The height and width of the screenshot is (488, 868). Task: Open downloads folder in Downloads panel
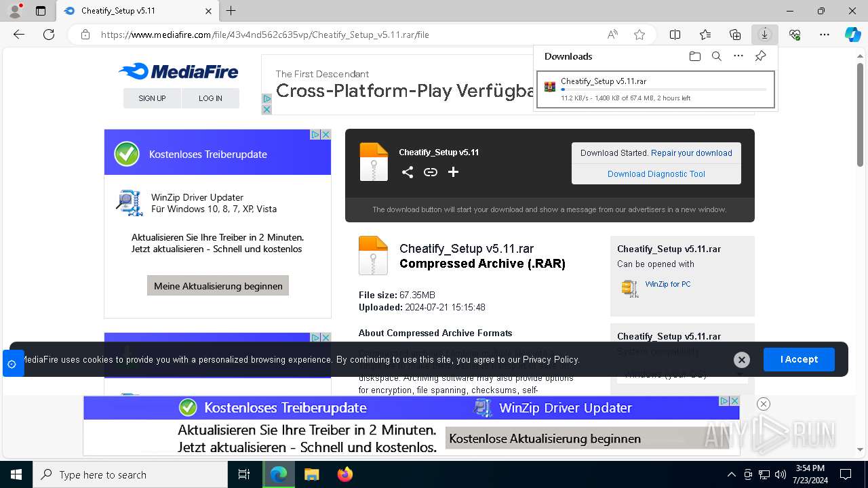point(694,56)
